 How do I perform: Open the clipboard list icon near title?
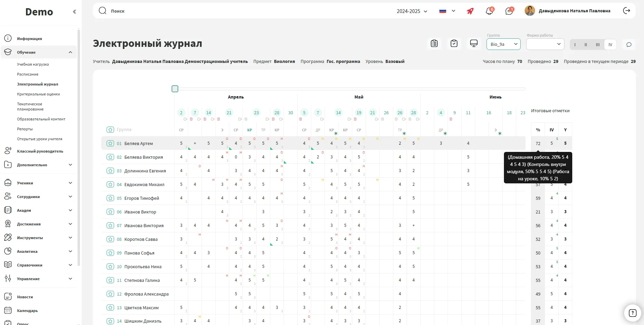coord(434,44)
